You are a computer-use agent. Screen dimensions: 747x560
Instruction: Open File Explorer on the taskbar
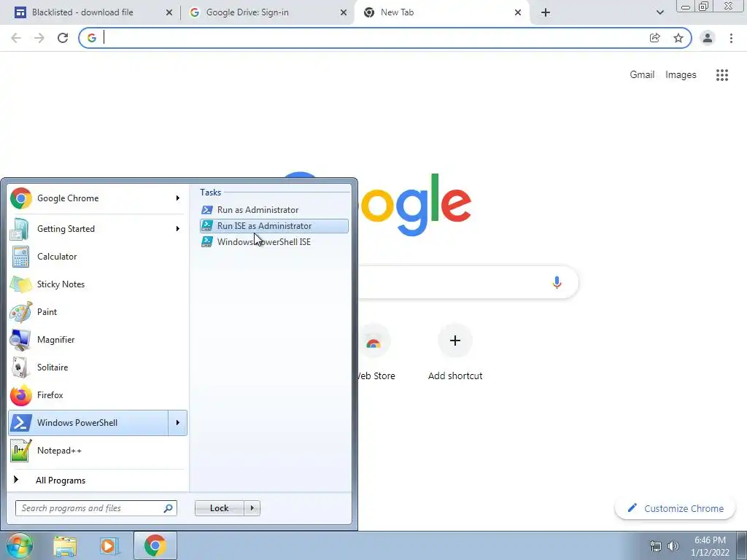(x=65, y=545)
